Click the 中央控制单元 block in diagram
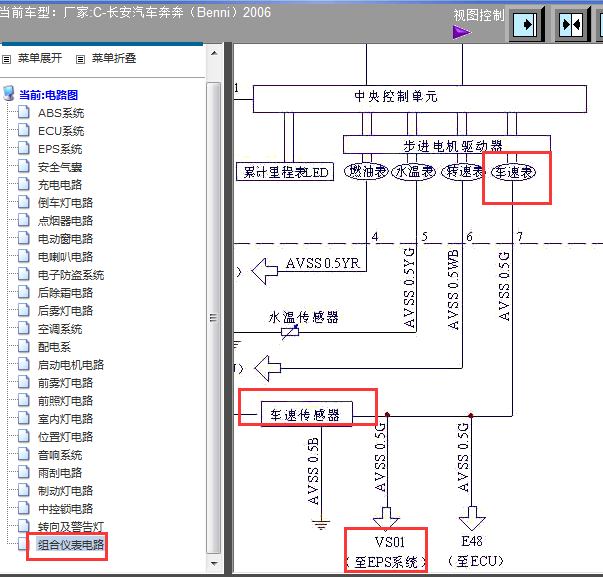Screen dimensions: 603x577 coord(420,99)
